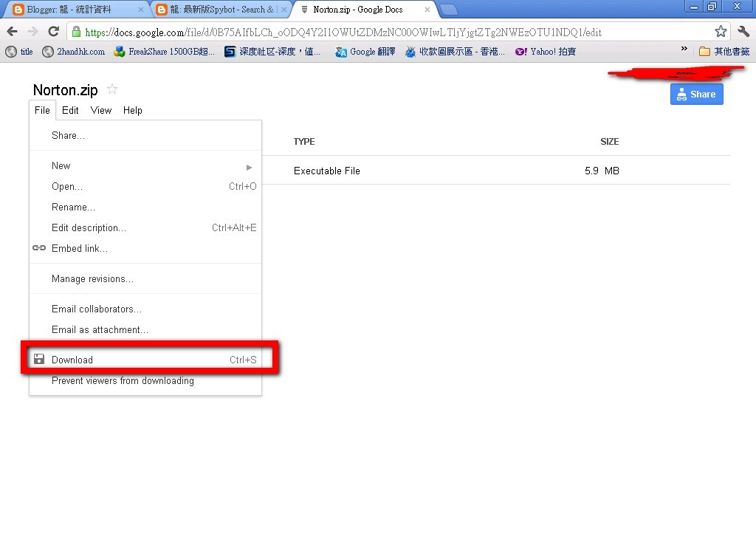Click the TYPE column header
The height and width of the screenshot is (545, 756).
(304, 141)
